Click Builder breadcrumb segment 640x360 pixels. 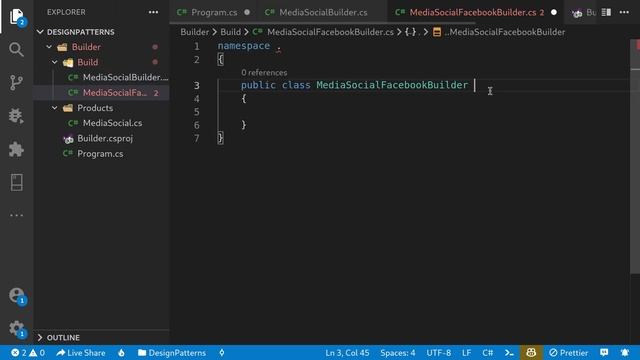pos(194,32)
